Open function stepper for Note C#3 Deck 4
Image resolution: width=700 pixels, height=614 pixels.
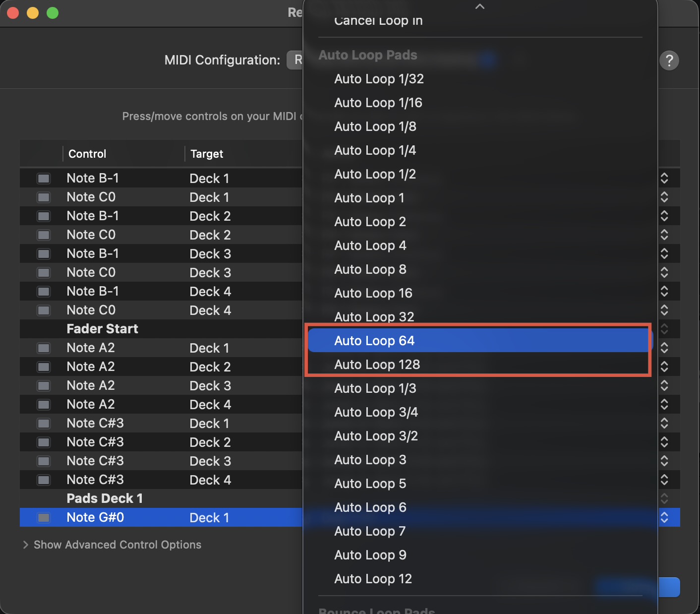point(664,480)
